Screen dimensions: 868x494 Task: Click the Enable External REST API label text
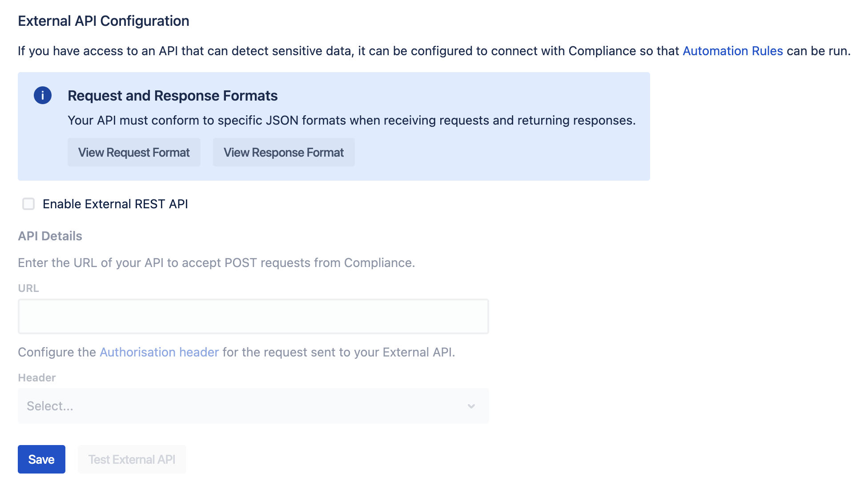point(115,204)
